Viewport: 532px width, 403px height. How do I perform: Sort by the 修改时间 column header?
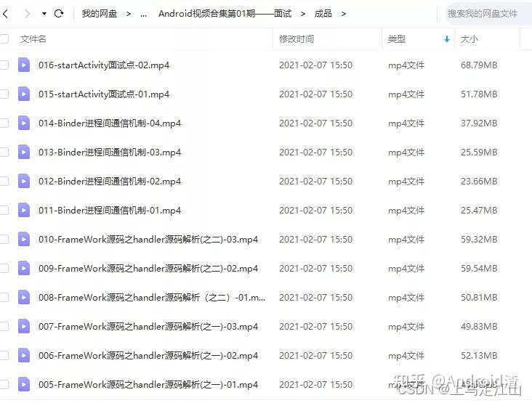[x=297, y=39]
